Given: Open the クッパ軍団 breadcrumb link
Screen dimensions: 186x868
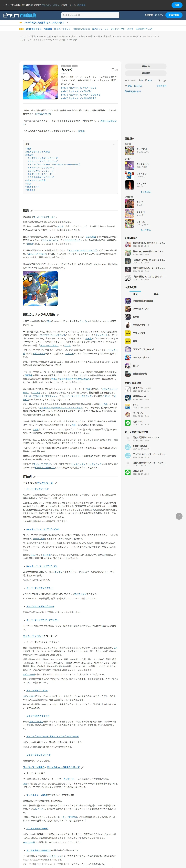Looking at the screenshot, I should (60, 40).
